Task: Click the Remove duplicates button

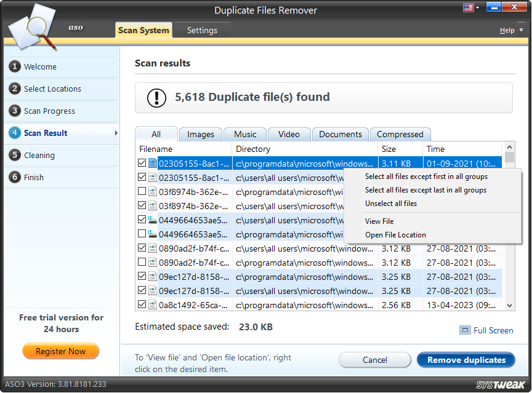Action: (465, 360)
